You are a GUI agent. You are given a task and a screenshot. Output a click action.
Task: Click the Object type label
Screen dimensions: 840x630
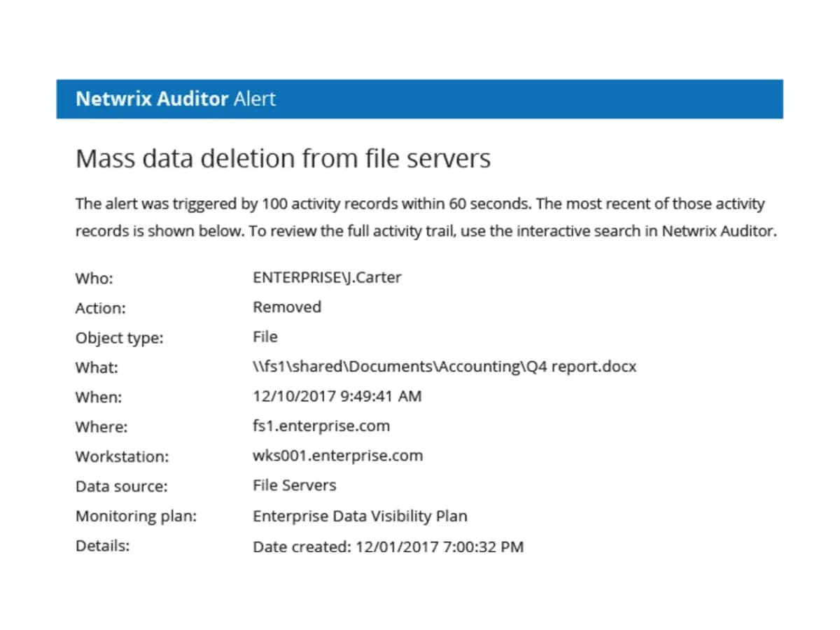[119, 338]
